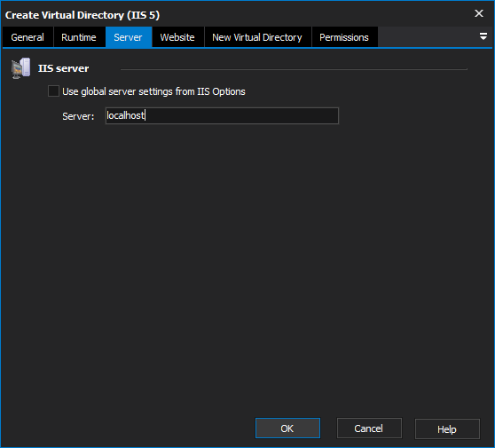Click the Server: field label

78,116
